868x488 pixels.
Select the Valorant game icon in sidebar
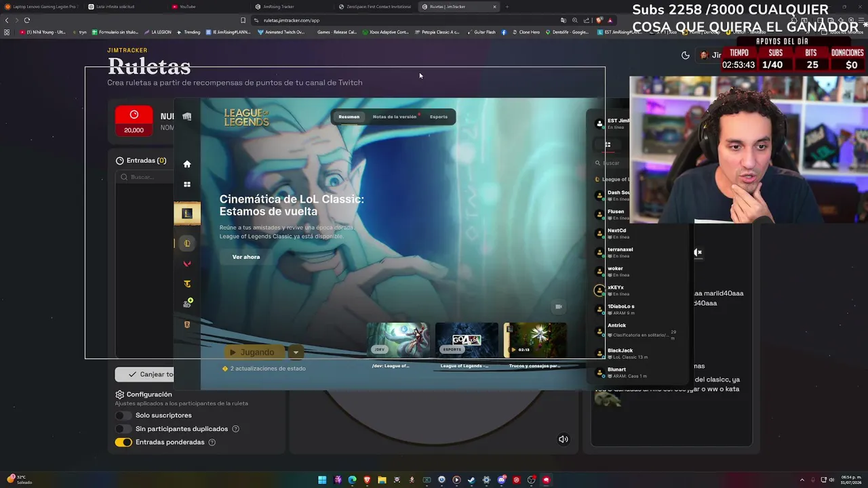click(x=187, y=264)
